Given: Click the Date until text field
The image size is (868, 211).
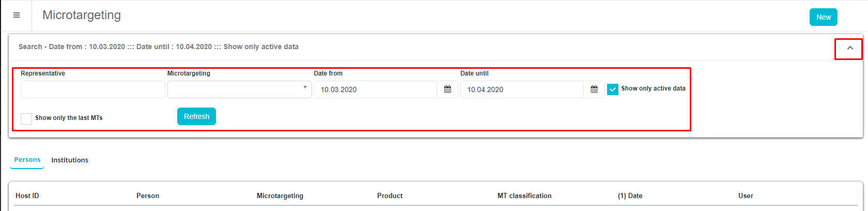Looking at the screenshot, I should click(x=522, y=89).
